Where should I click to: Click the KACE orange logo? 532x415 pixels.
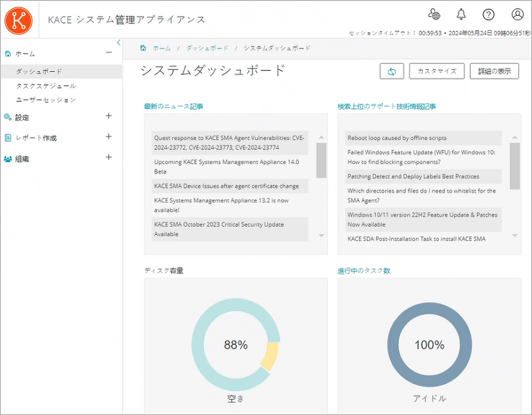pyautogui.click(x=18, y=20)
